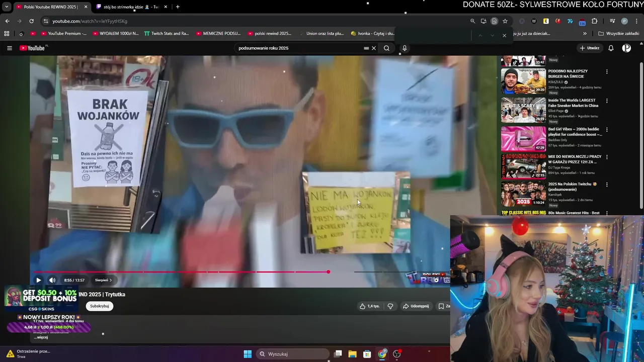Switch to Polski Youtube REWIND 2025 tab

[52, 7]
